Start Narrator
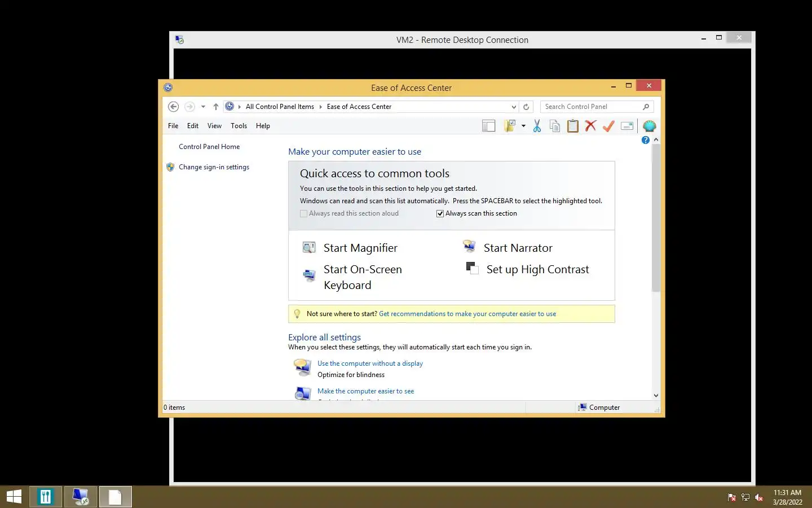Viewport: 812px width, 508px height. tap(518, 248)
